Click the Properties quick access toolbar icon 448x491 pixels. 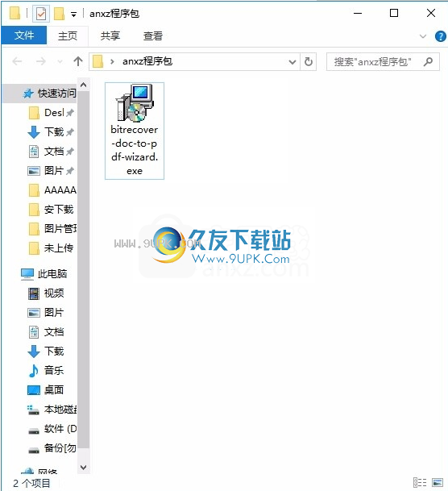(41, 14)
